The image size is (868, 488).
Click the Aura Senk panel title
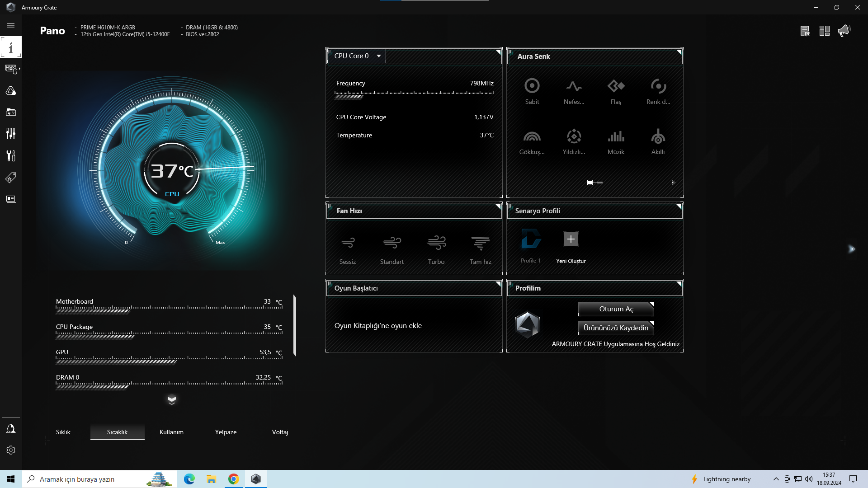pyautogui.click(x=533, y=56)
